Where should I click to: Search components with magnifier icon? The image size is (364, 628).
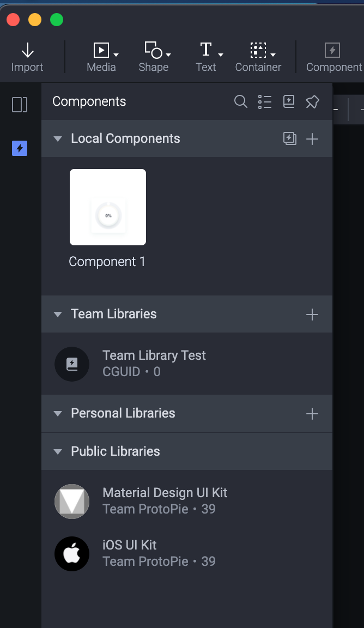point(240,101)
